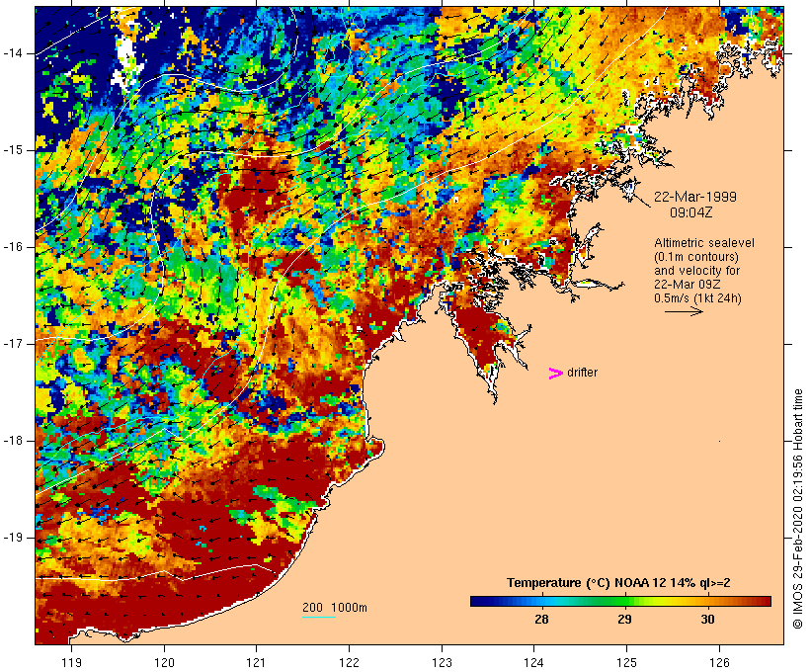Click the IMOS copyright timestamp text
Screen dimensions: 810x672
pos(797,509)
